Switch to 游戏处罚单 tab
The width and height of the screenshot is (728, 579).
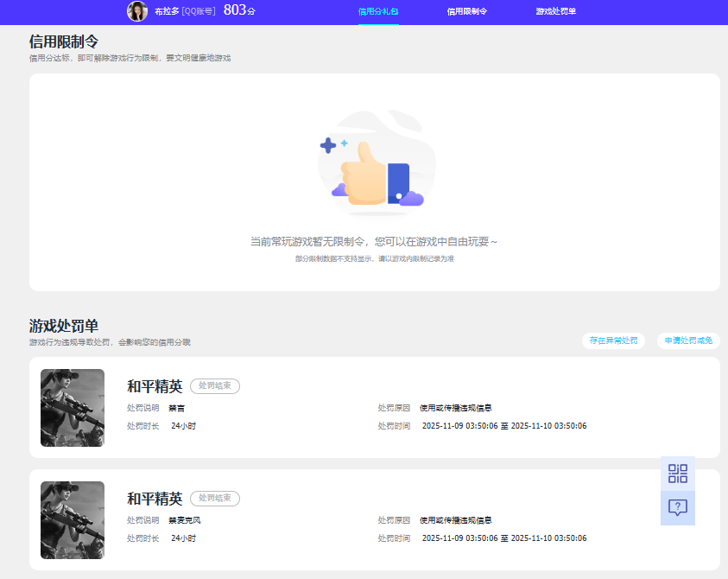point(556,11)
